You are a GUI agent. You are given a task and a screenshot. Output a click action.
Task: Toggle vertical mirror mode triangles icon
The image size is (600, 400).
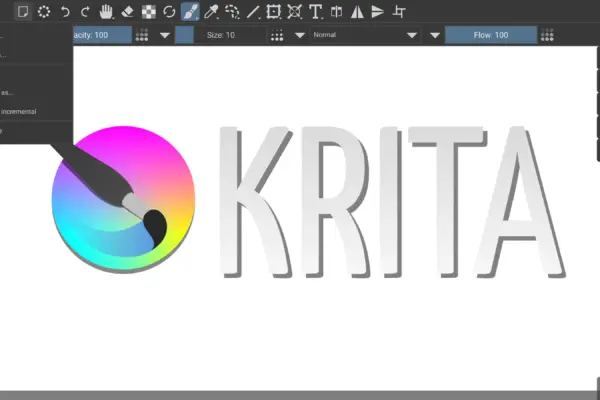(378, 12)
